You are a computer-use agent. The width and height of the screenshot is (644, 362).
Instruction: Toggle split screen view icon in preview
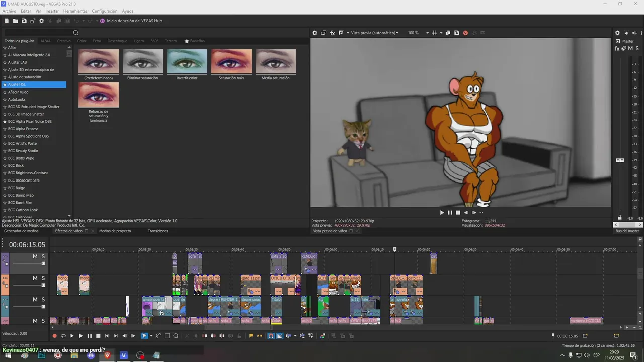[x=341, y=33]
